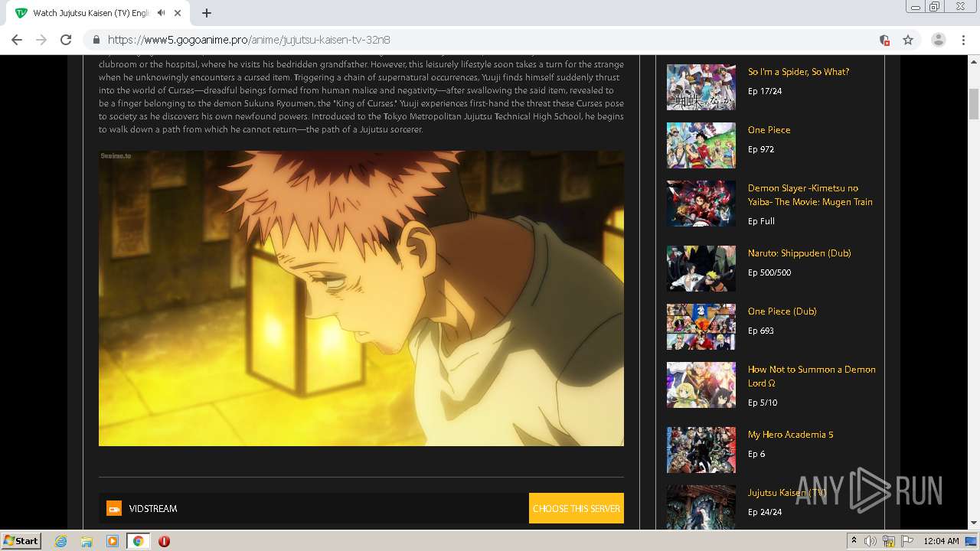This screenshot has height=551, width=980.
Task: Open the Windows Start menu
Action: [21, 541]
